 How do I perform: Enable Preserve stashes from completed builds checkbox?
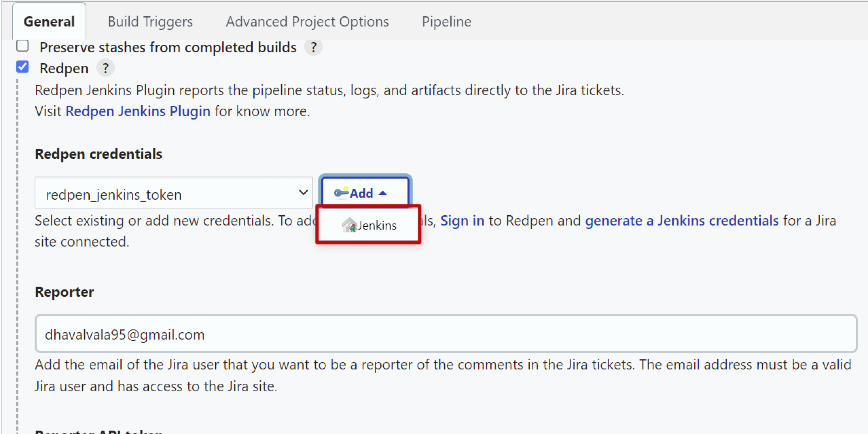click(x=23, y=45)
